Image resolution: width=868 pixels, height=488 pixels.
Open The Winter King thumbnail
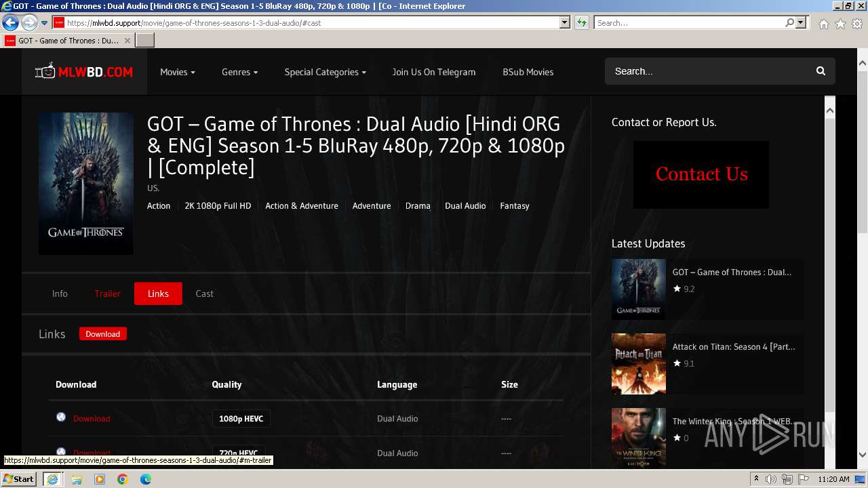coord(639,438)
